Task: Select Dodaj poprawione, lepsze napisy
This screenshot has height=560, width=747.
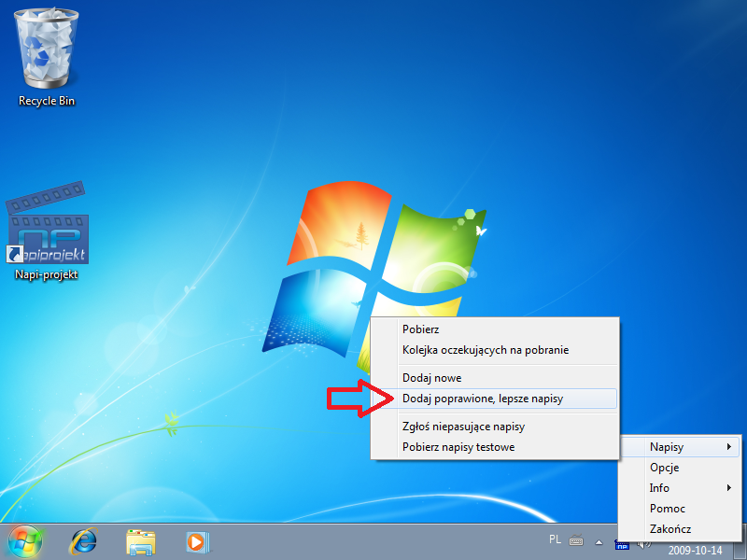Action: click(x=495, y=399)
